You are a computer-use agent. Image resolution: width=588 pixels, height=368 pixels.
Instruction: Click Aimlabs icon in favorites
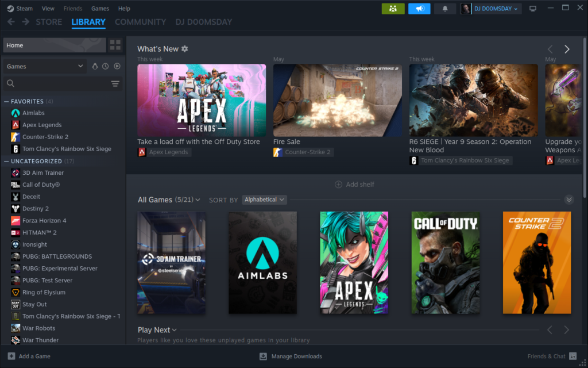16,113
